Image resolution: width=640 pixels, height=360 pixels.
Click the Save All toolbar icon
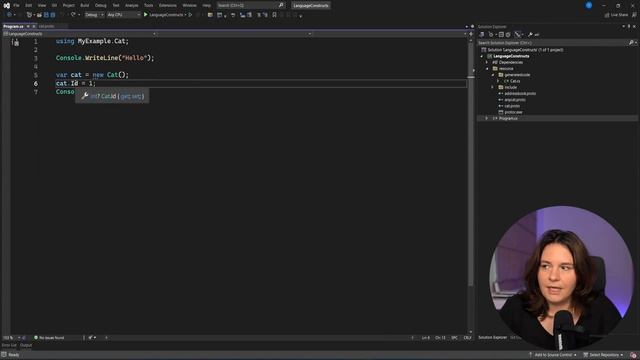coord(53,15)
